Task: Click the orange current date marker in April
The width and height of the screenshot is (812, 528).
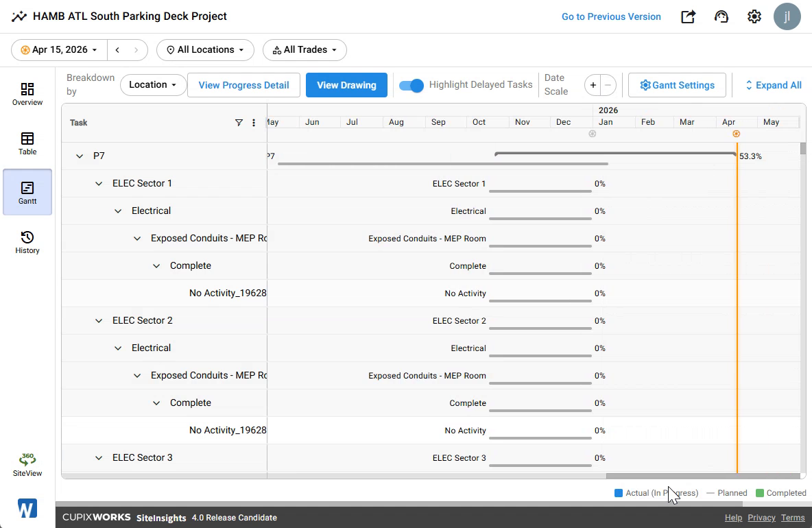Action: pos(737,134)
